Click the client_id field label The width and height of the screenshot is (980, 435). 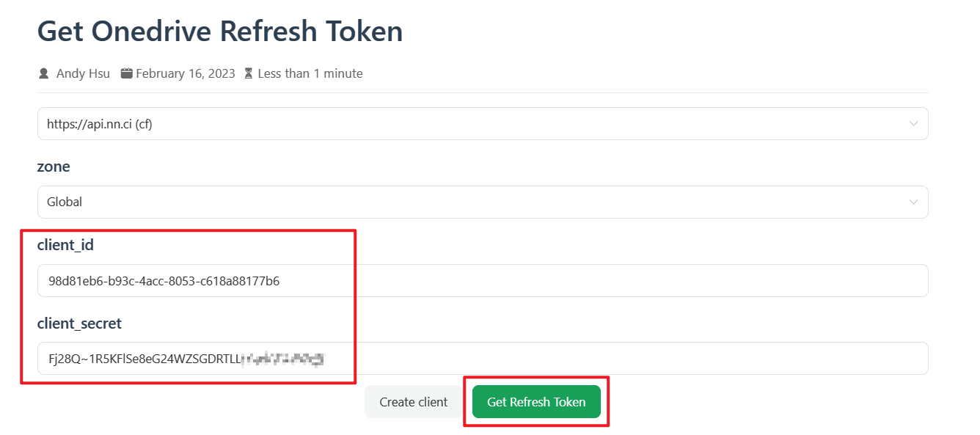tap(65, 245)
